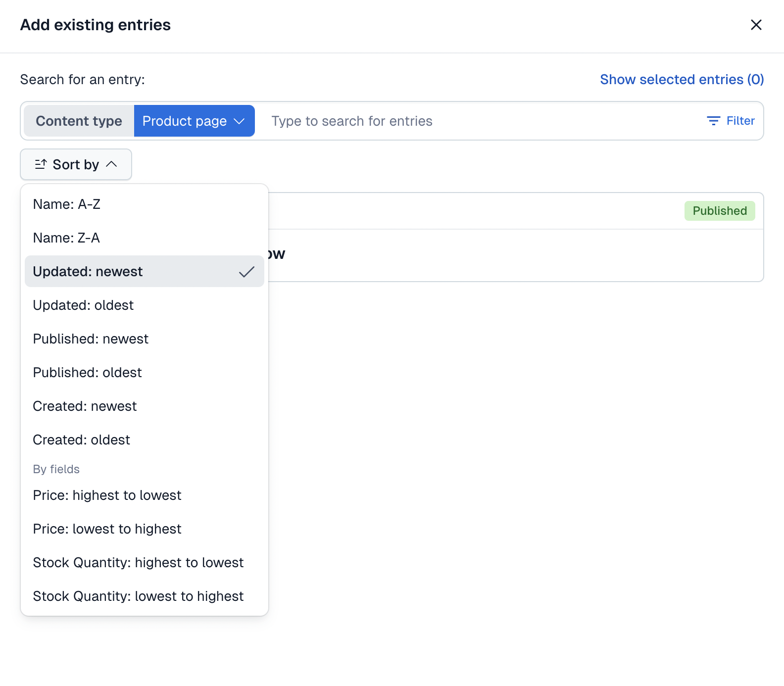The width and height of the screenshot is (784, 686).
Task: Click the Filter lines icon
Action: (x=713, y=121)
